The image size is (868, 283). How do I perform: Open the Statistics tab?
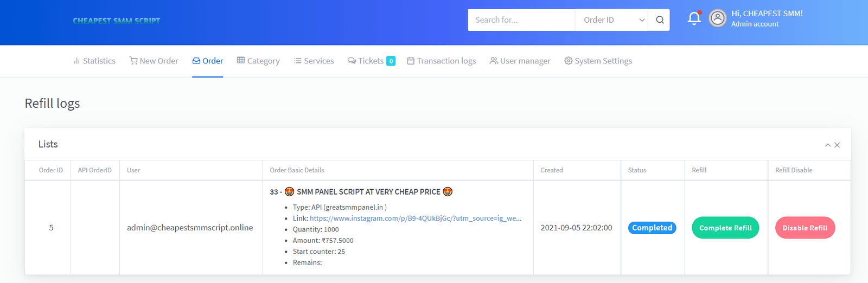[94, 61]
